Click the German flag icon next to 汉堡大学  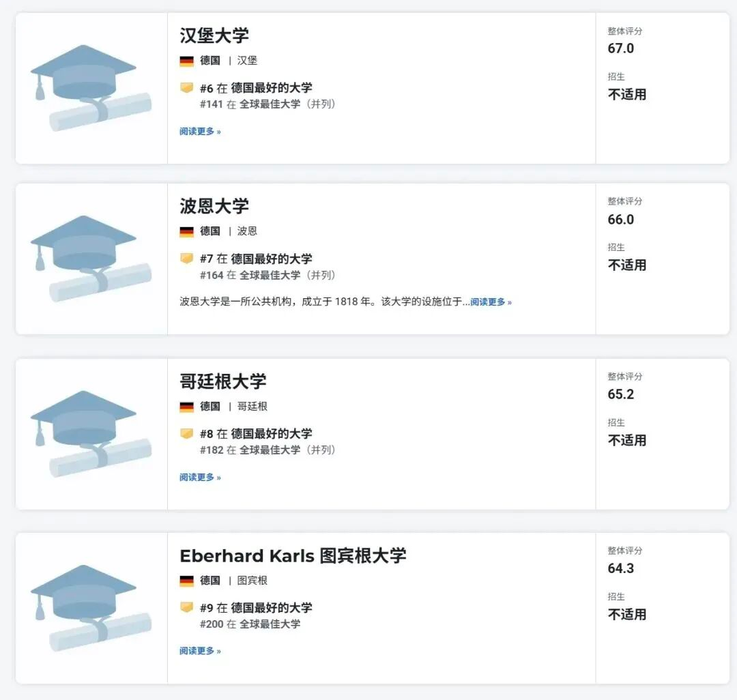point(186,60)
